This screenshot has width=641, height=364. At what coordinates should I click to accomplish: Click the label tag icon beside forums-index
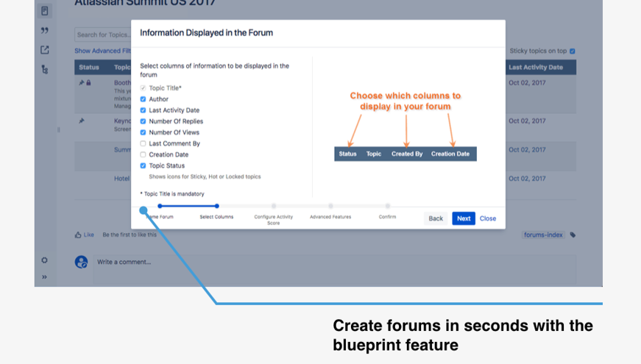coord(573,235)
